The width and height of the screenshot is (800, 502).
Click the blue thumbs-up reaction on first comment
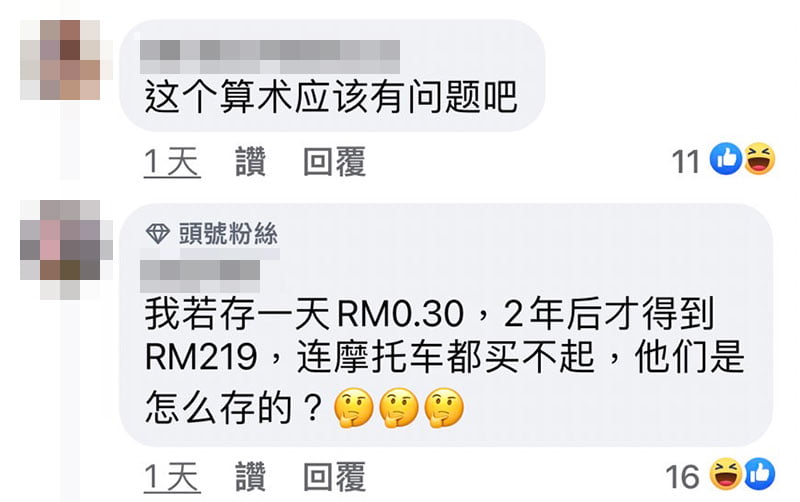coord(726,159)
